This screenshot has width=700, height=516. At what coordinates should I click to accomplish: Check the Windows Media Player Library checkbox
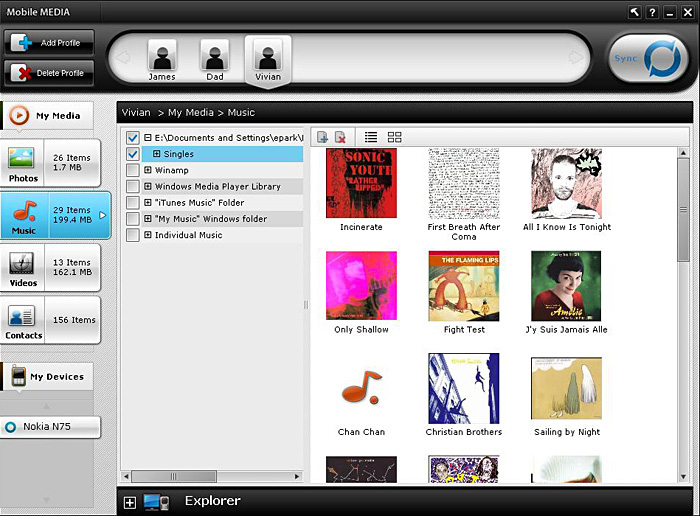pyautogui.click(x=133, y=187)
